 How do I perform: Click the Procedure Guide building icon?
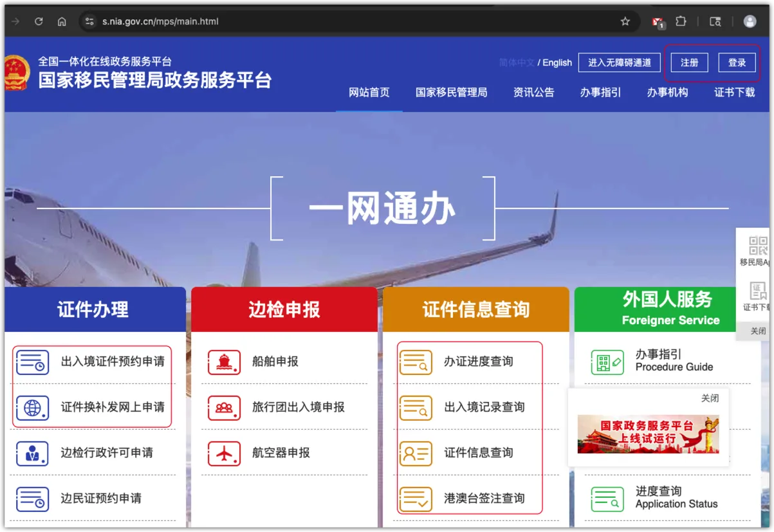[x=607, y=362]
